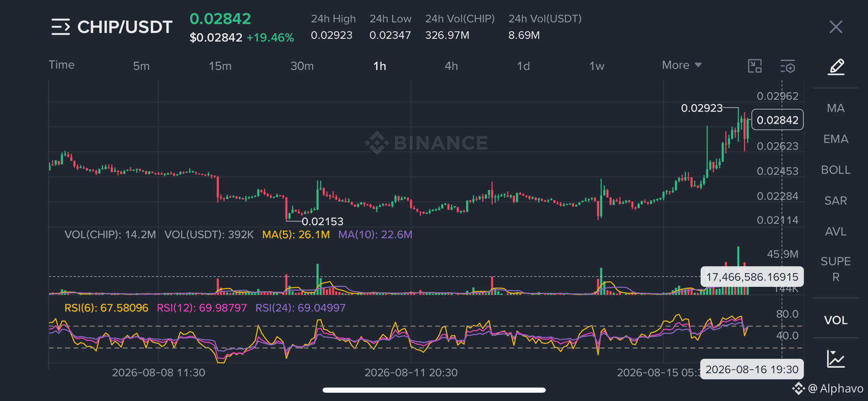This screenshot has height=401, width=868.
Task: Open the chart trend icon below VOL
Action: (836, 359)
